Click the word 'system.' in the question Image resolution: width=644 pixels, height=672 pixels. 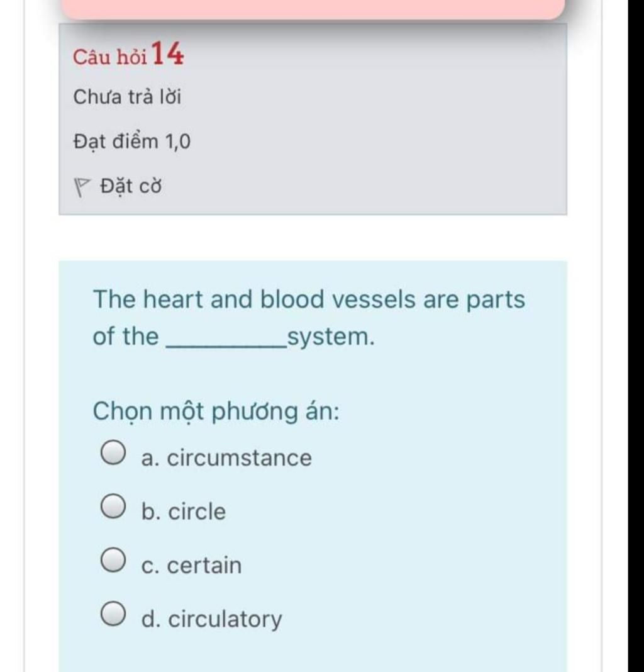[x=331, y=337]
